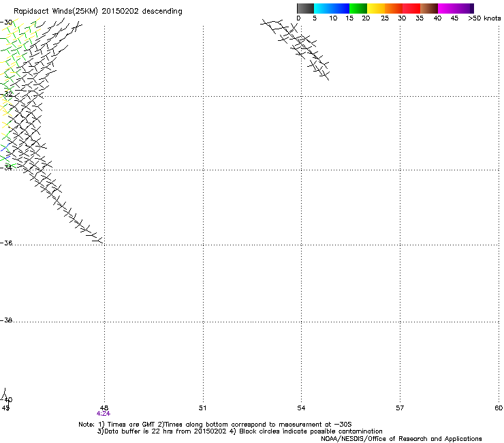
Task: Click the title 'Rapidsact Winds(25KM) 20150202 descending'
Action: (97, 12)
